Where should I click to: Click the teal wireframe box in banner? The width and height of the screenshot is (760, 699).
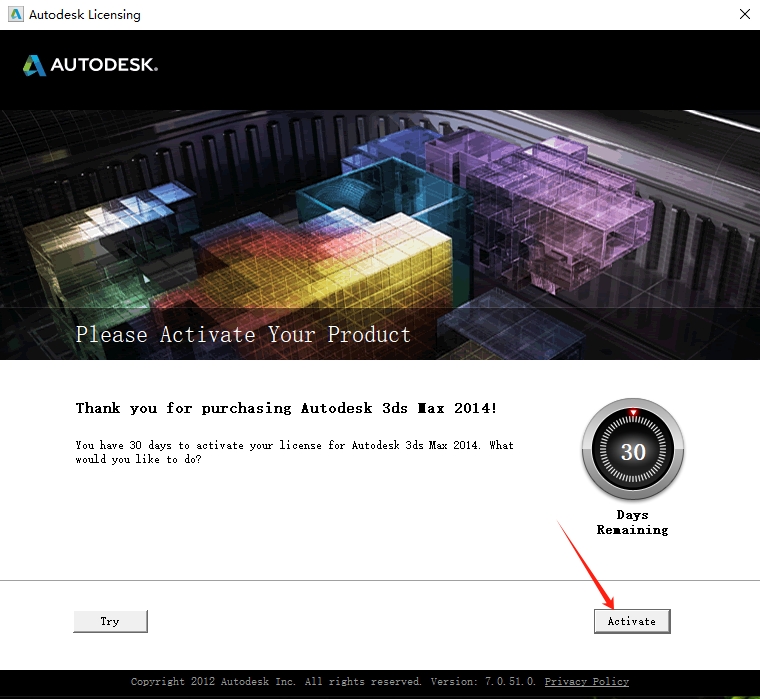click(383, 194)
